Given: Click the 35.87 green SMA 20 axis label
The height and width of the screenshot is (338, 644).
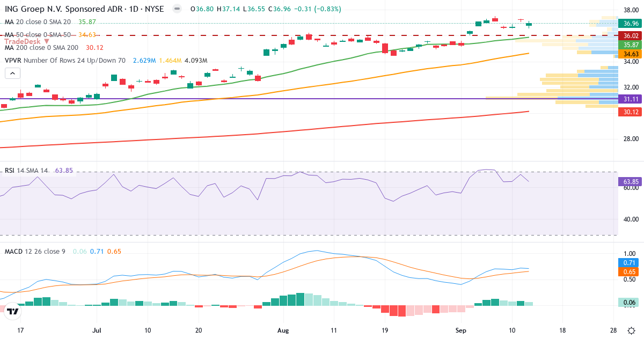Looking at the screenshot, I should [x=631, y=45].
